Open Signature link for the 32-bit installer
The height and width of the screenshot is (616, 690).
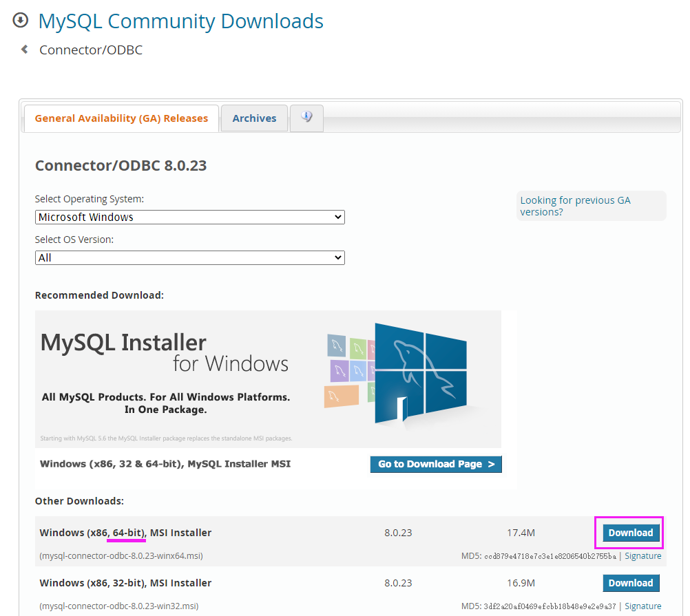(x=642, y=606)
